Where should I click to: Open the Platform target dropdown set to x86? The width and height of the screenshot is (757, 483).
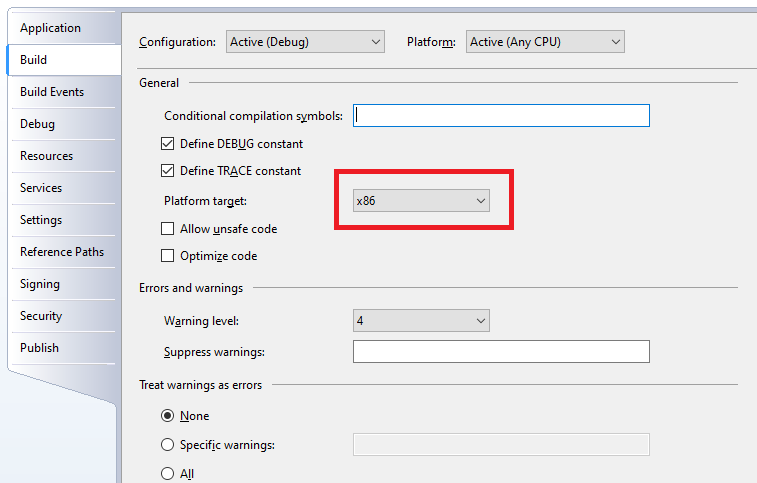421,201
